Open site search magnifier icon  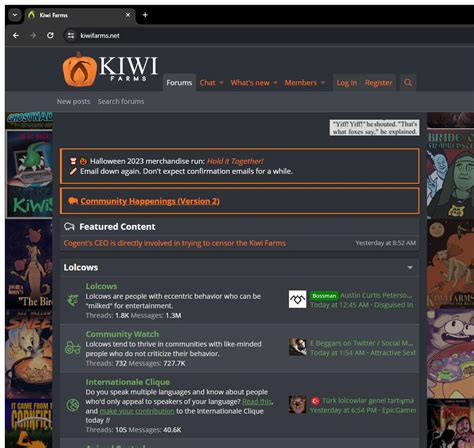(x=408, y=82)
